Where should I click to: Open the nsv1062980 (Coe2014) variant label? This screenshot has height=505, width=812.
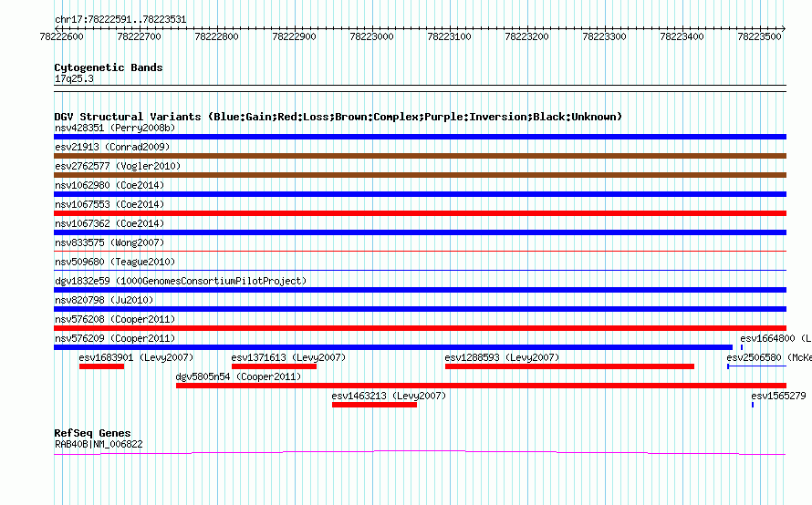click(x=109, y=185)
